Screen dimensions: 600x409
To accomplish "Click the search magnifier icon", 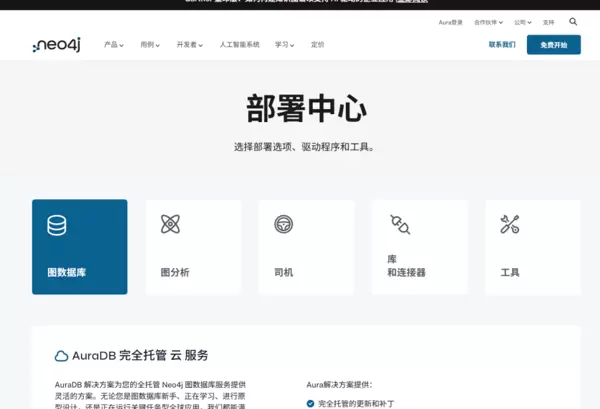I will (573, 21).
